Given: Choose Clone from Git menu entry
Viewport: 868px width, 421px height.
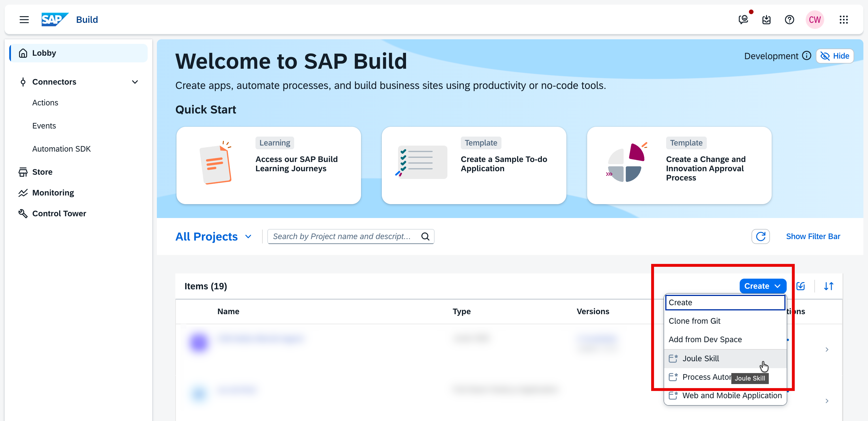Looking at the screenshot, I should pos(694,321).
